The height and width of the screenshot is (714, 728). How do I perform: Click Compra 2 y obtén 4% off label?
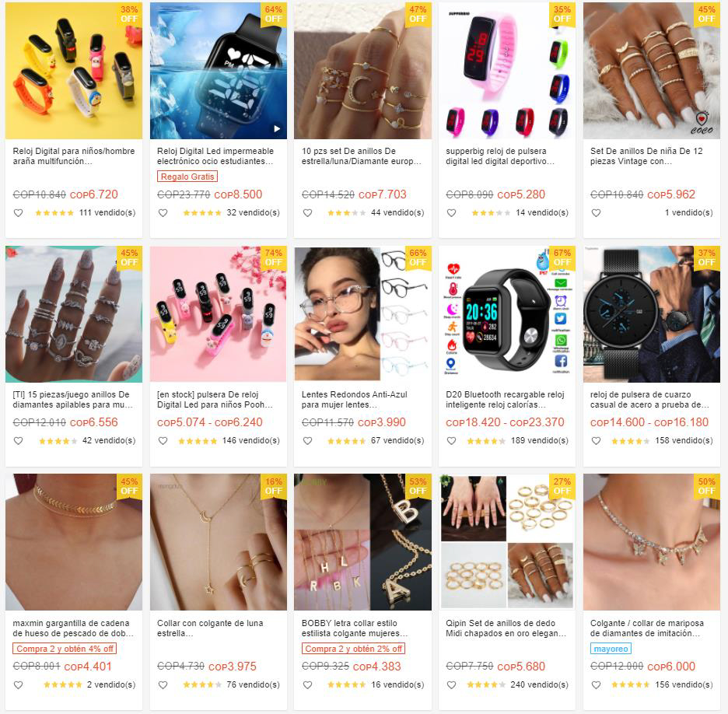(x=65, y=649)
